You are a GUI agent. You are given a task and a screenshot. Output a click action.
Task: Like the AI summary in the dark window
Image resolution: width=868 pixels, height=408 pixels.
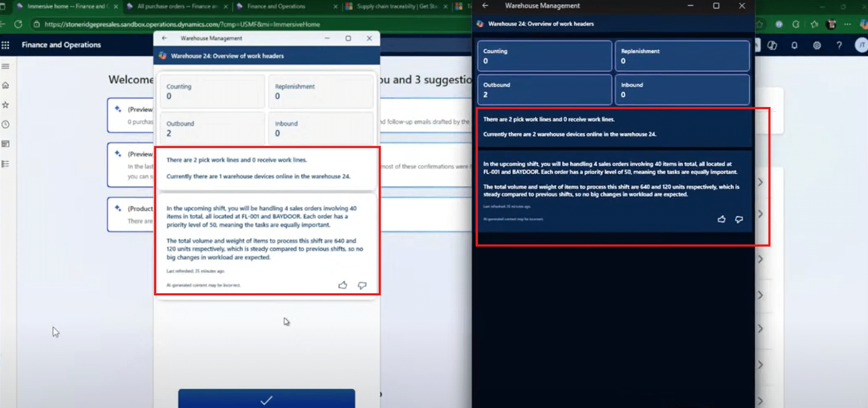[721, 219]
